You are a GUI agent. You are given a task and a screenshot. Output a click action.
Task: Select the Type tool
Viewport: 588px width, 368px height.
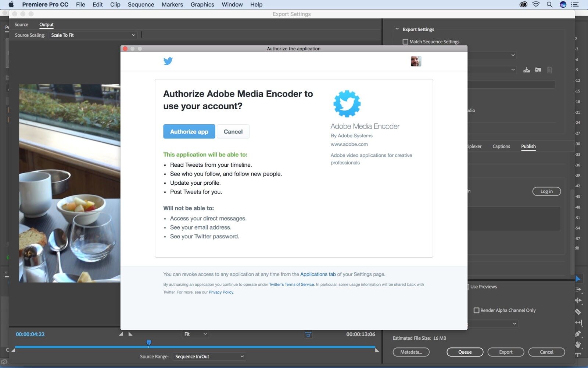[578, 355]
